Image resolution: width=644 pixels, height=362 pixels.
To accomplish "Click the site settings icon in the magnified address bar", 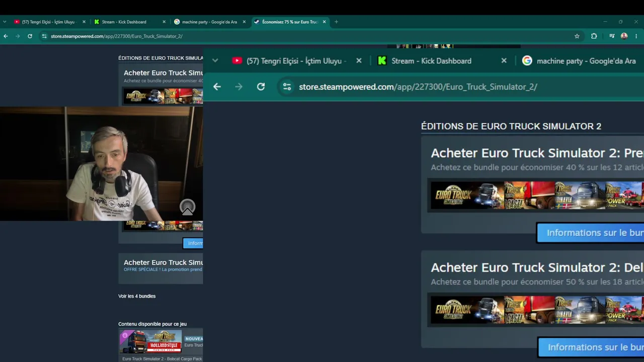I will 287,86.
